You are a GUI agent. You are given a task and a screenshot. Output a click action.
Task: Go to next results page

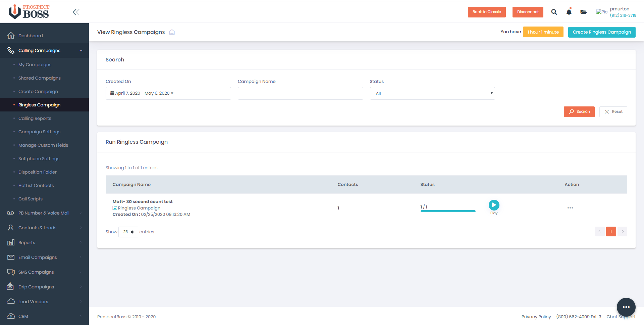coord(623,231)
